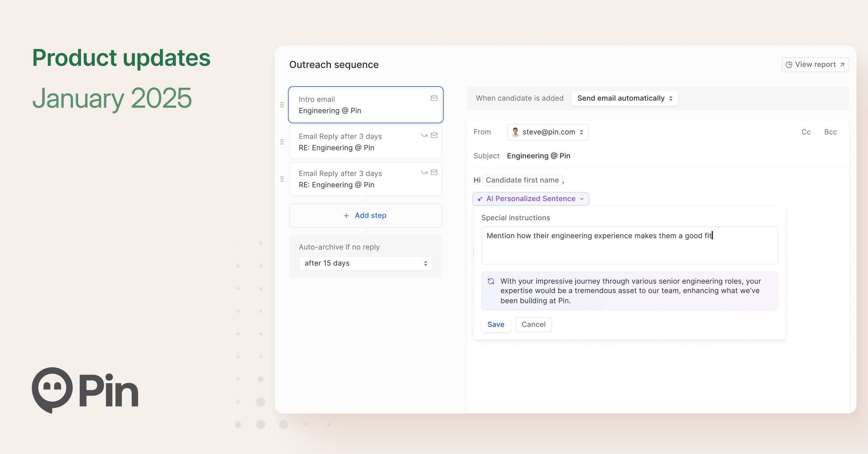The width and height of the screenshot is (868, 454).
Task: Click the chart icon in View report
Action: click(789, 64)
